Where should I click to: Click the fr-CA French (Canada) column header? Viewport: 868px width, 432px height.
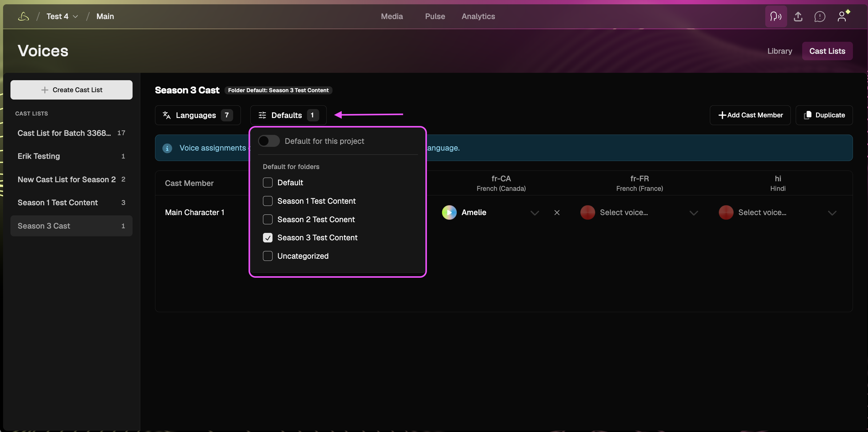tap(501, 183)
